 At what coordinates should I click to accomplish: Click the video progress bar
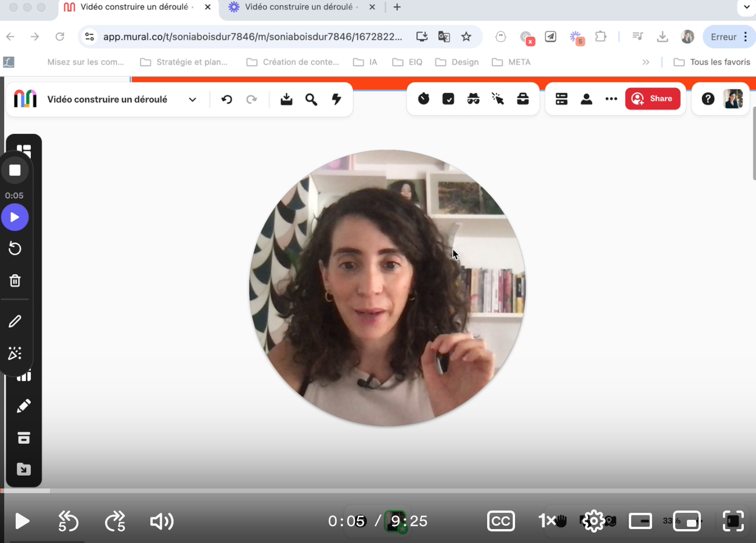377,491
